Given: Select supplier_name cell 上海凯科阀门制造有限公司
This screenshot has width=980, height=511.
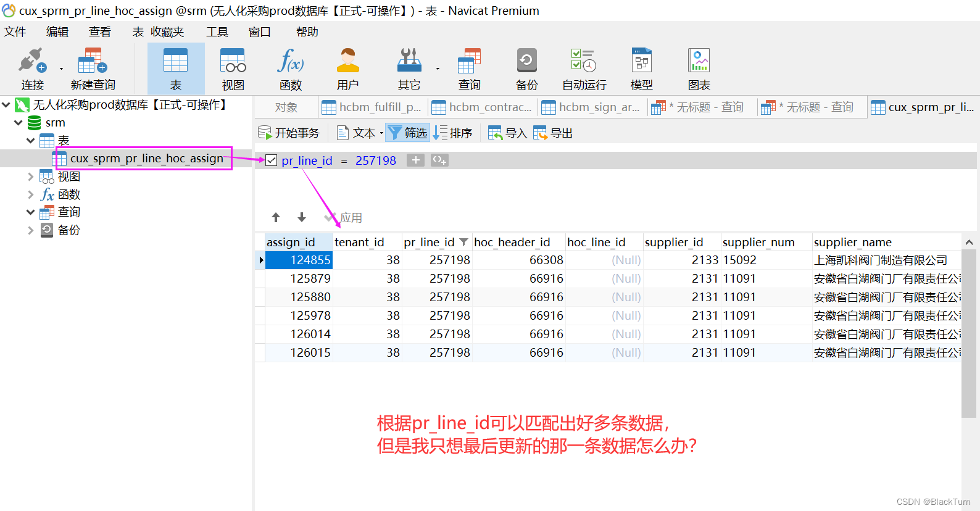Looking at the screenshot, I should pyautogui.click(x=886, y=260).
